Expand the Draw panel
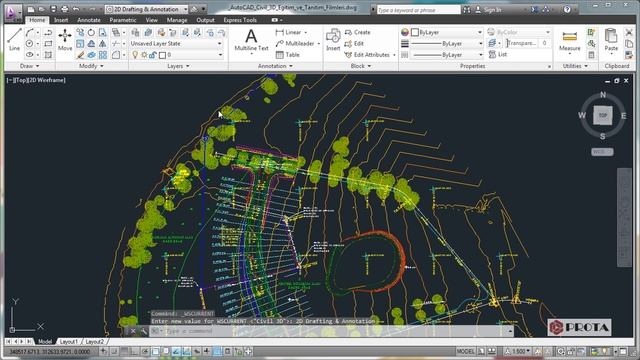640x360 pixels. 29,66
